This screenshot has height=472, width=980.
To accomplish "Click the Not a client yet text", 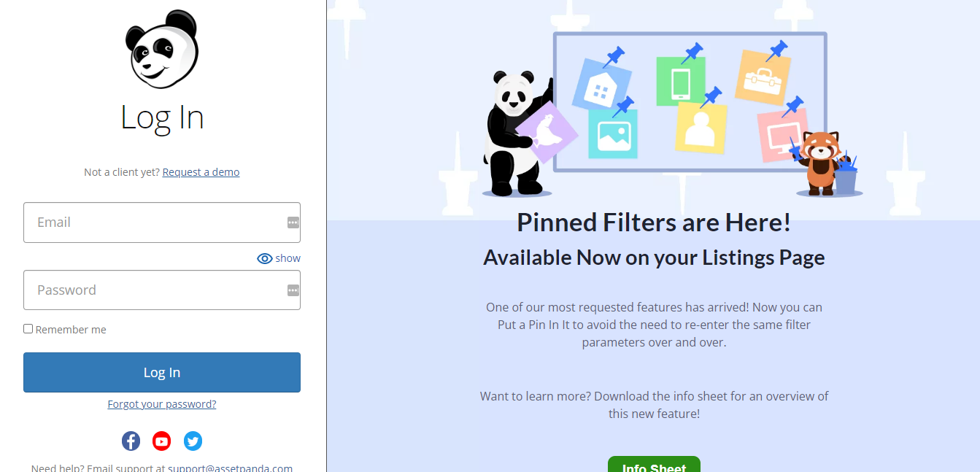I will point(122,172).
